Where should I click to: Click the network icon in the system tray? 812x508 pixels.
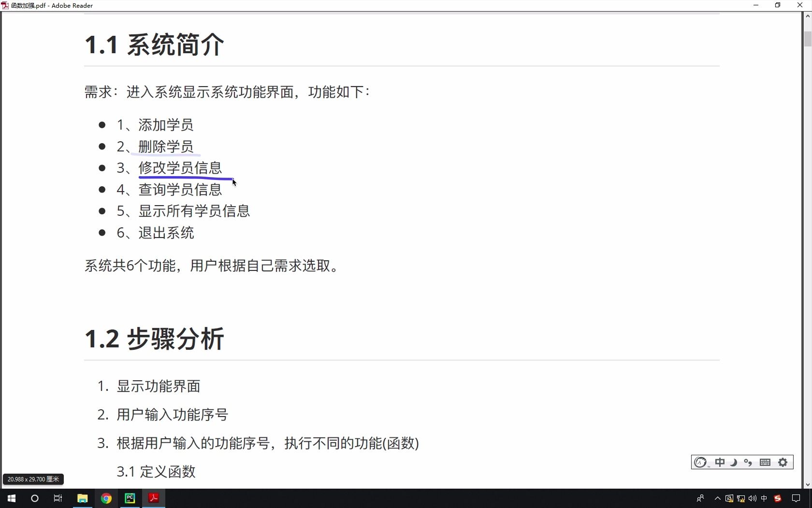coord(740,499)
